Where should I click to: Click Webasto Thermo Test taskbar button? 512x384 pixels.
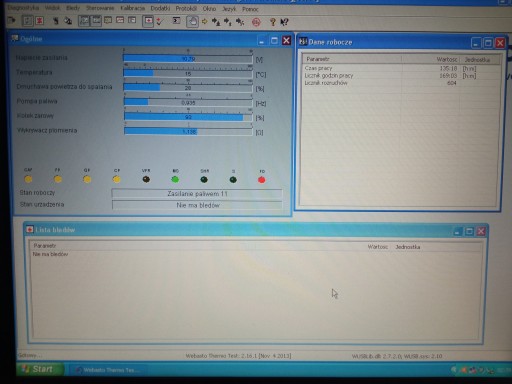[107, 370]
